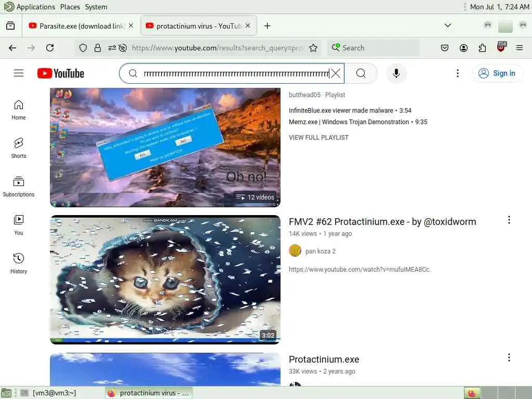
Task: Open options for FMV2 #62 Protactinium.exe video
Action: point(509,220)
